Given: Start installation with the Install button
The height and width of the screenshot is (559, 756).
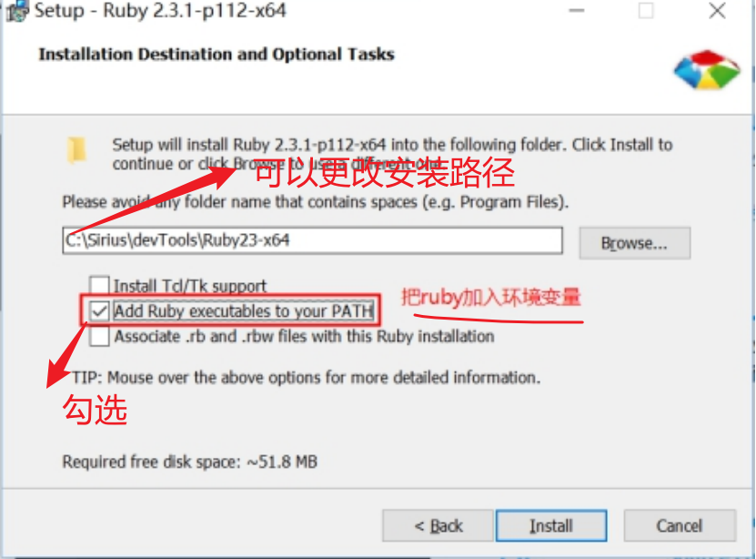Looking at the screenshot, I should click(x=551, y=525).
